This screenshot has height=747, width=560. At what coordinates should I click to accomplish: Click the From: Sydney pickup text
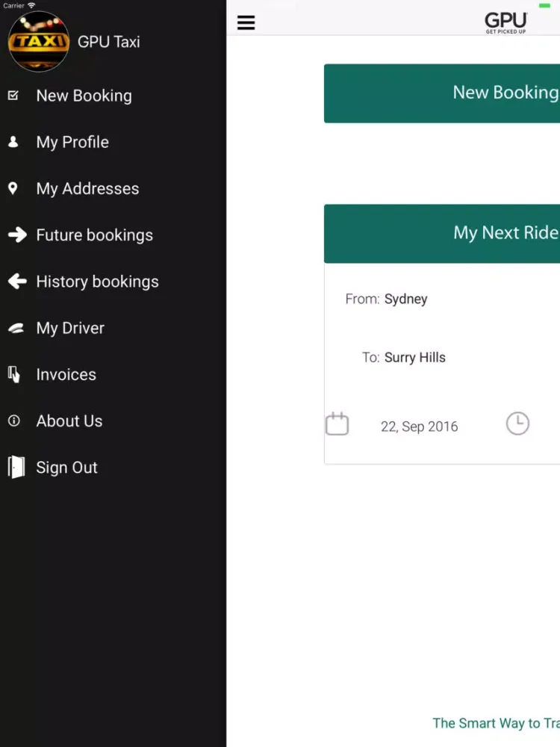tap(386, 299)
